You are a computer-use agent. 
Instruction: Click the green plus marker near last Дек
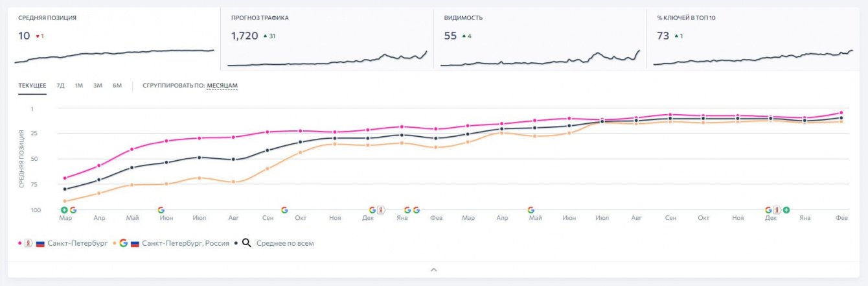[786, 210]
